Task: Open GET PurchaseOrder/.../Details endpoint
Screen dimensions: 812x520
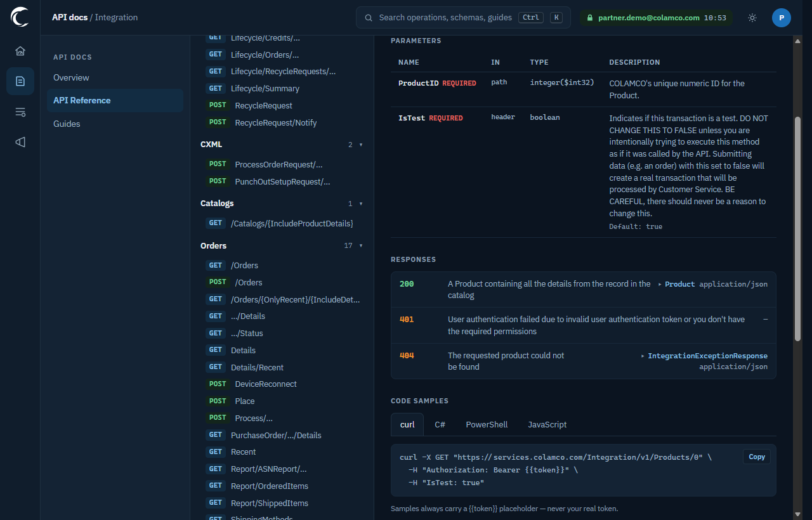Action: 282,435
